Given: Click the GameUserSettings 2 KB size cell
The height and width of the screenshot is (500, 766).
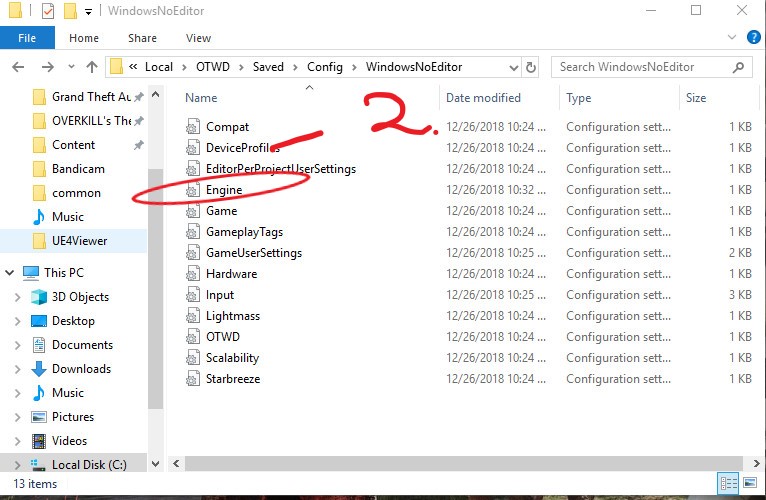Looking at the screenshot, I should (x=740, y=253).
